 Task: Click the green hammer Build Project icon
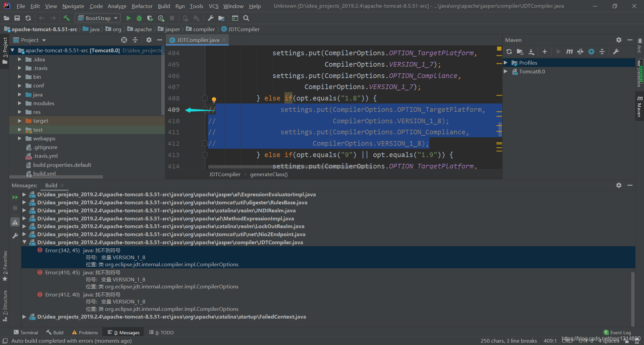tap(66, 18)
